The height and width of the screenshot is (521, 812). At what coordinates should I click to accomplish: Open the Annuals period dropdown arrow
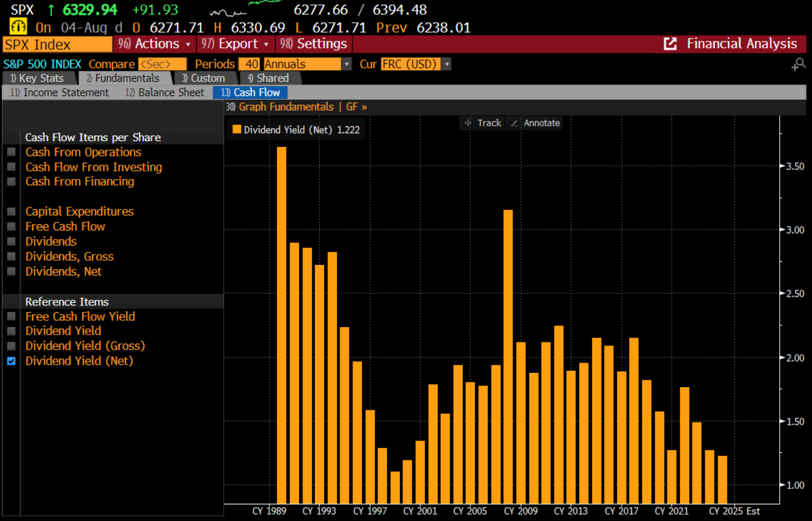pos(347,64)
